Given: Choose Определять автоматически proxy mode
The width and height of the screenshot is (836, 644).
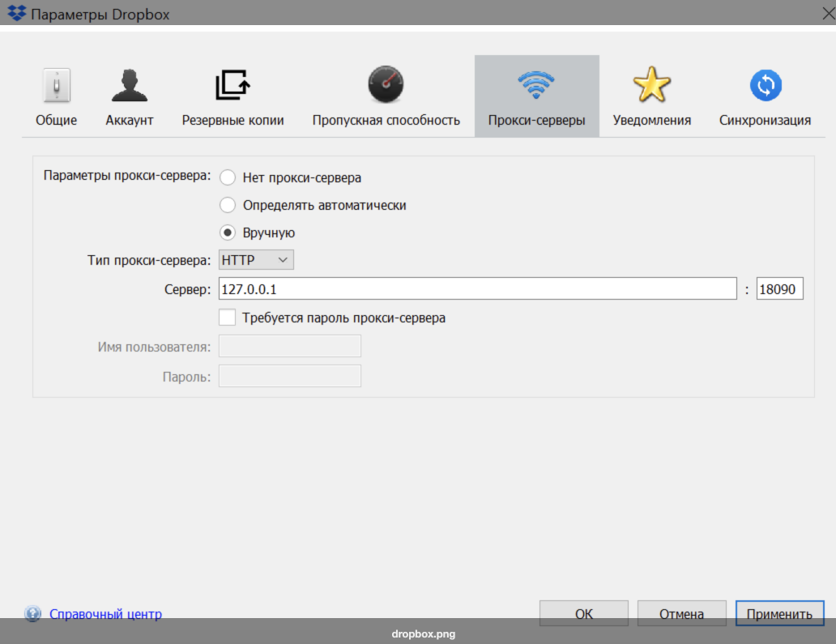Looking at the screenshot, I should pyautogui.click(x=228, y=205).
